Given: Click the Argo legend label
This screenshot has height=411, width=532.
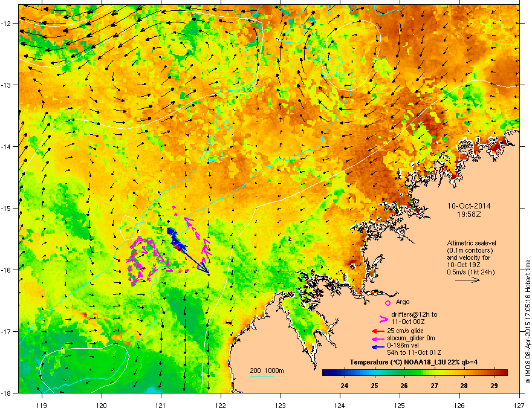Looking at the screenshot, I should pyautogui.click(x=403, y=302).
